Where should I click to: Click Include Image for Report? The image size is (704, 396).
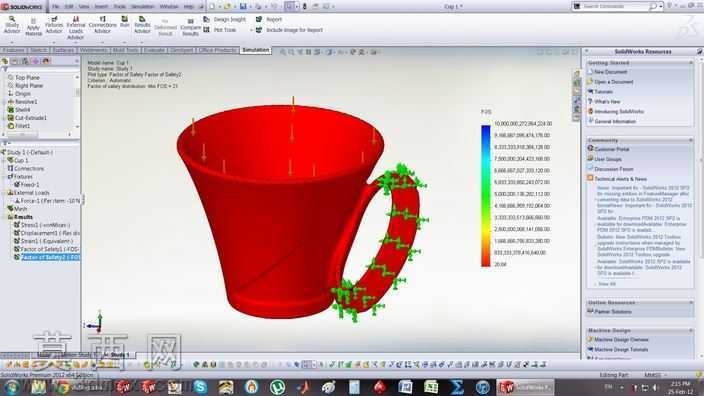290,30
